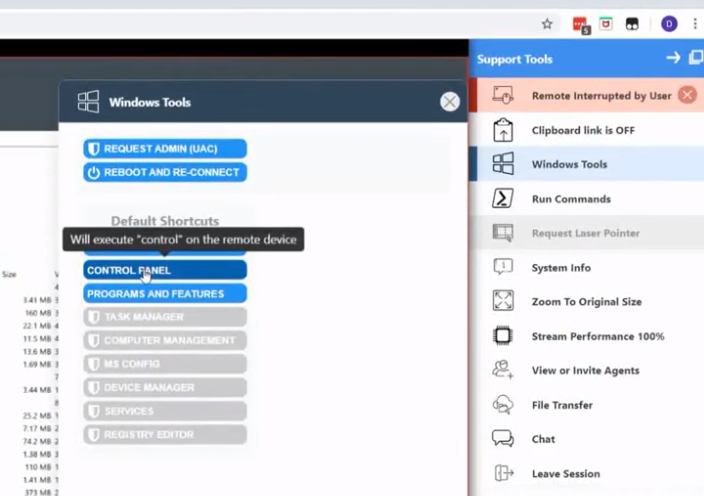Screen dimensions: 704x496
Task: Click the 160 MB size value
Action: 38,312
